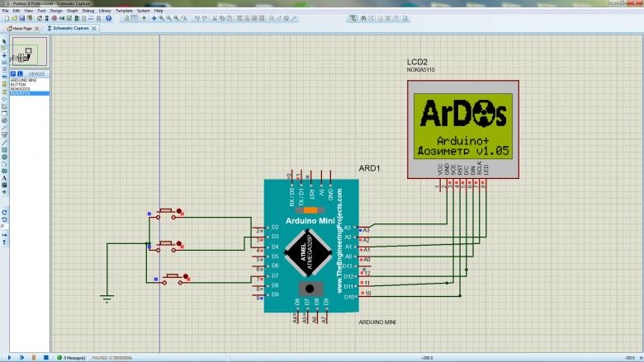The image size is (644, 362).
Task: Click the New Project toolbar icon
Action: click(7, 18)
